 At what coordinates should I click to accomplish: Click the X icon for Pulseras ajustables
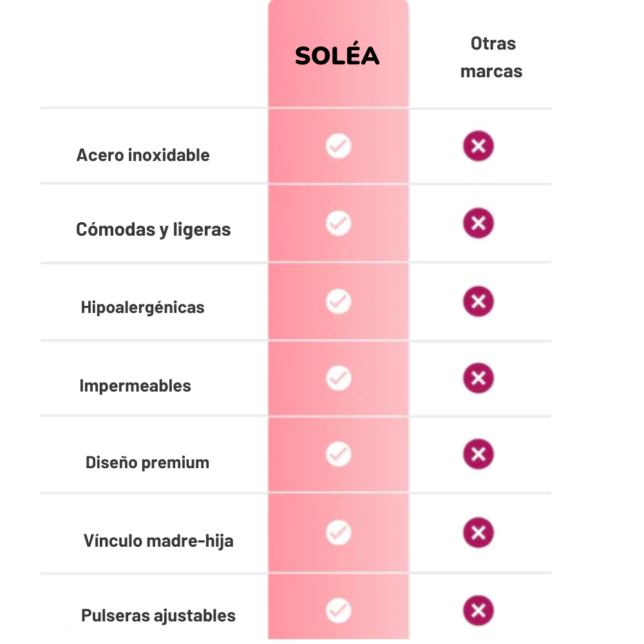[x=478, y=611]
